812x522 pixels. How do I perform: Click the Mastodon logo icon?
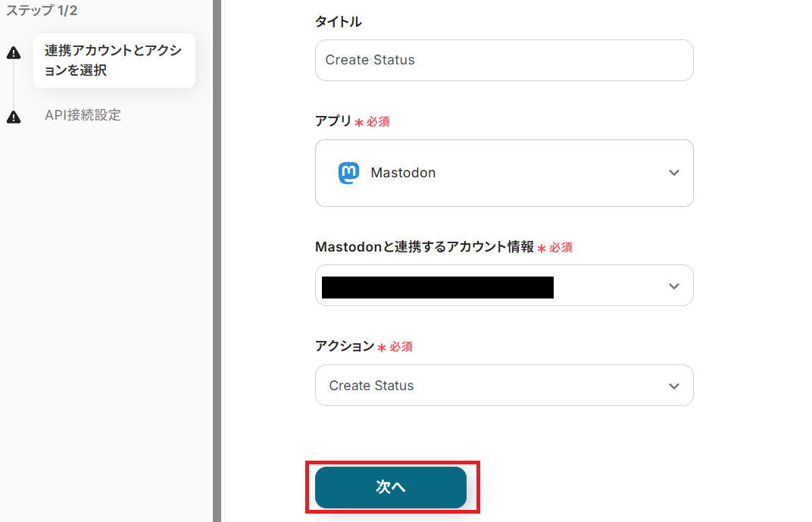348,173
